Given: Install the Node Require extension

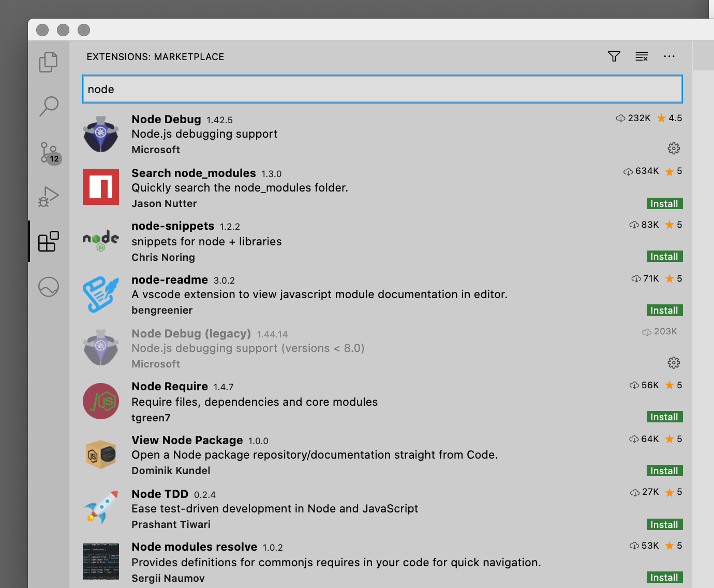Looking at the screenshot, I should 664,417.
